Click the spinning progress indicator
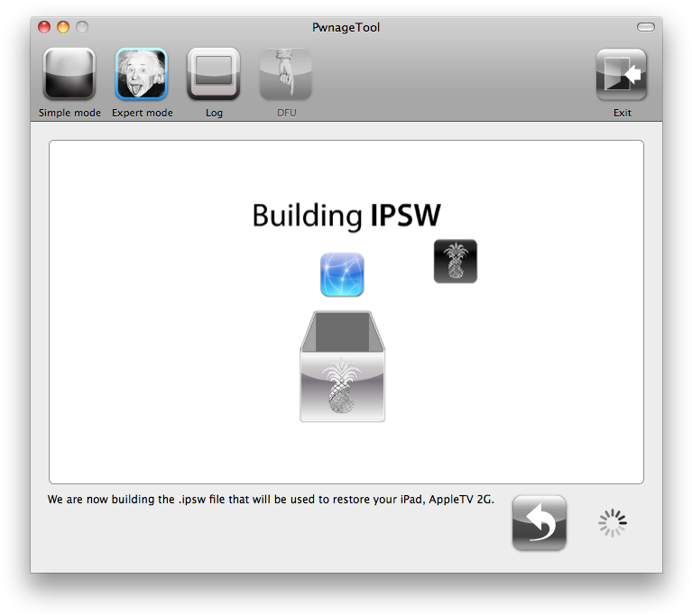This screenshot has height=616, width=692. click(x=613, y=523)
